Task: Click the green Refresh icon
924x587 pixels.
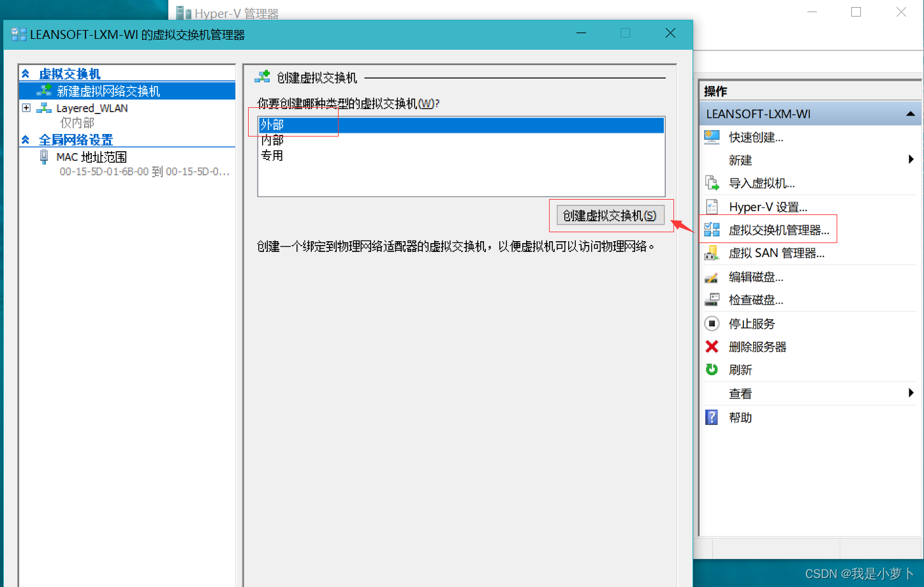Action: (x=712, y=369)
